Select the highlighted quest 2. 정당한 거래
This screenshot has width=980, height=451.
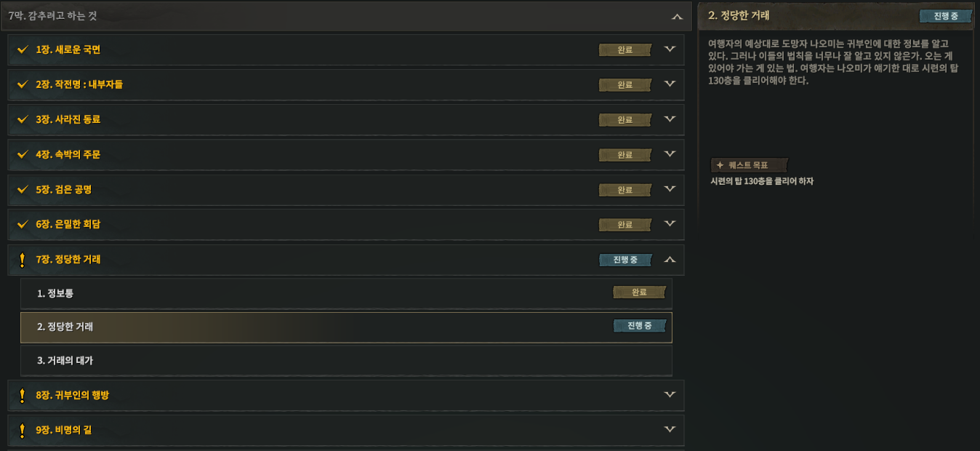click(346, 327)
